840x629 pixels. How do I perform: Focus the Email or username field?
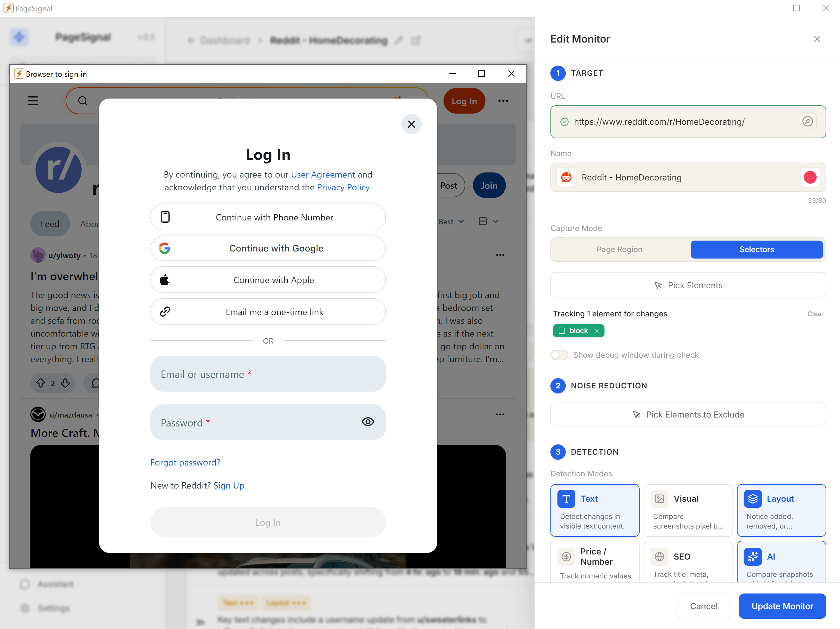(268, 374)
